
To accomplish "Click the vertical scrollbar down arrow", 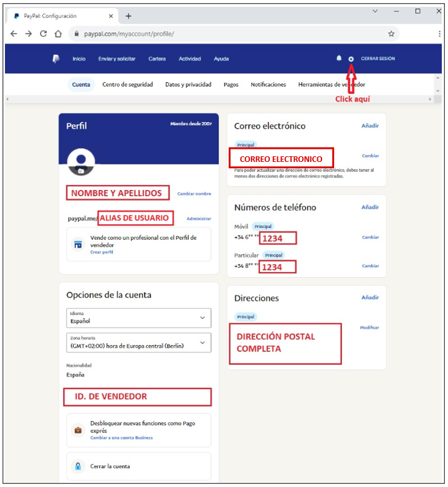I will [x=438, y=91].
